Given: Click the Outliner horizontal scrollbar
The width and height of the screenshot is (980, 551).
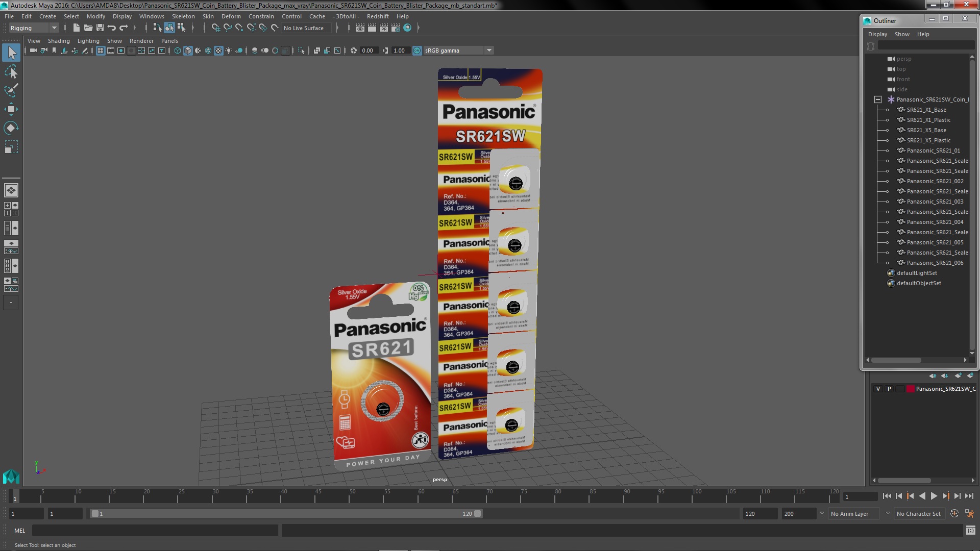Looking at the screenshot, I should 896,360.
